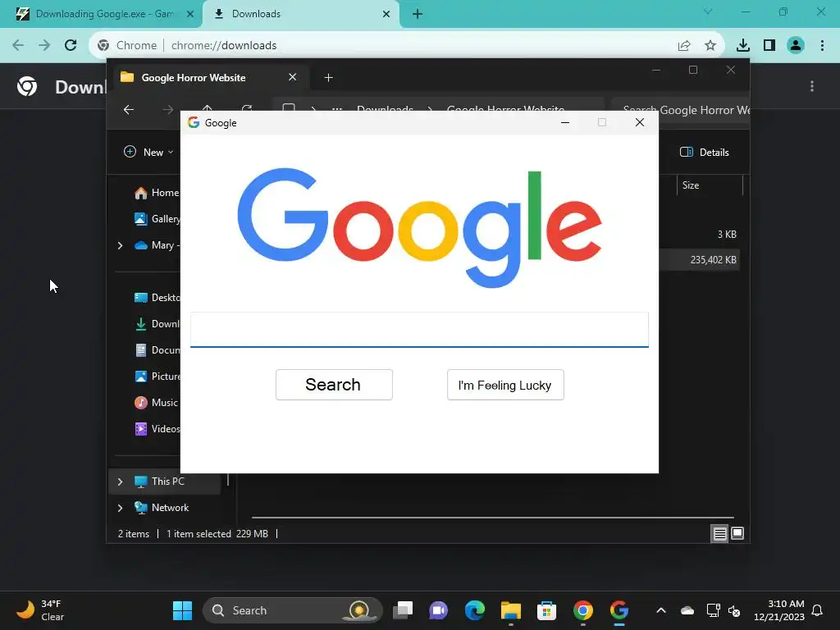Show hidden system tray icons
Image resolution: width=840 pixels, height=630 pixels.
pyautogui.click(x=661, y=610)
